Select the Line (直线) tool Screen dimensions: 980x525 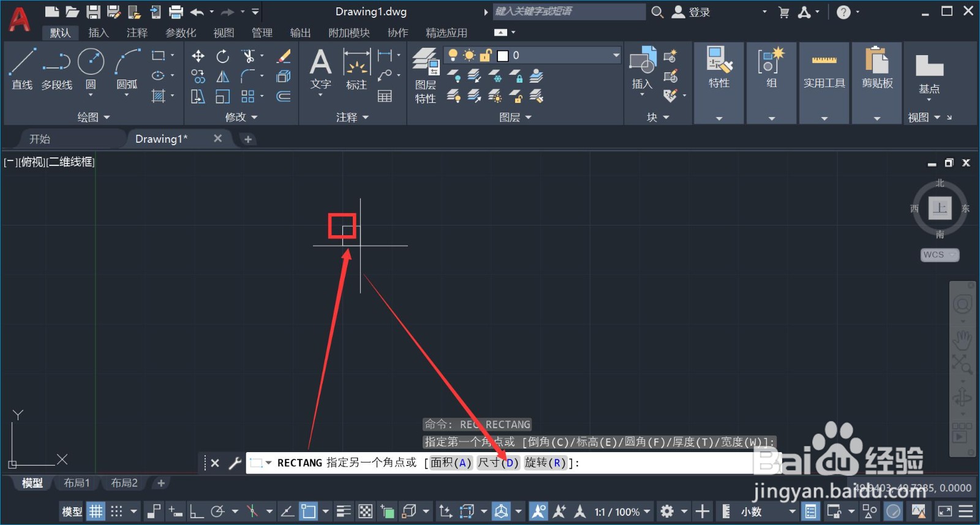22,69
